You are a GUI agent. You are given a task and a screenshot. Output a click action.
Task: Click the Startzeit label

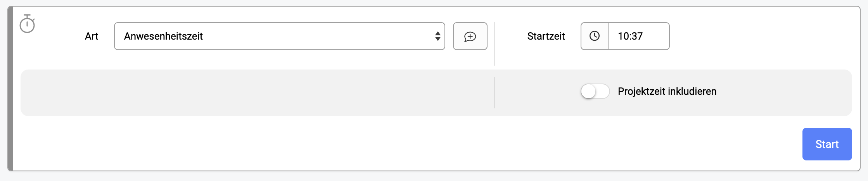coord(546,36)
